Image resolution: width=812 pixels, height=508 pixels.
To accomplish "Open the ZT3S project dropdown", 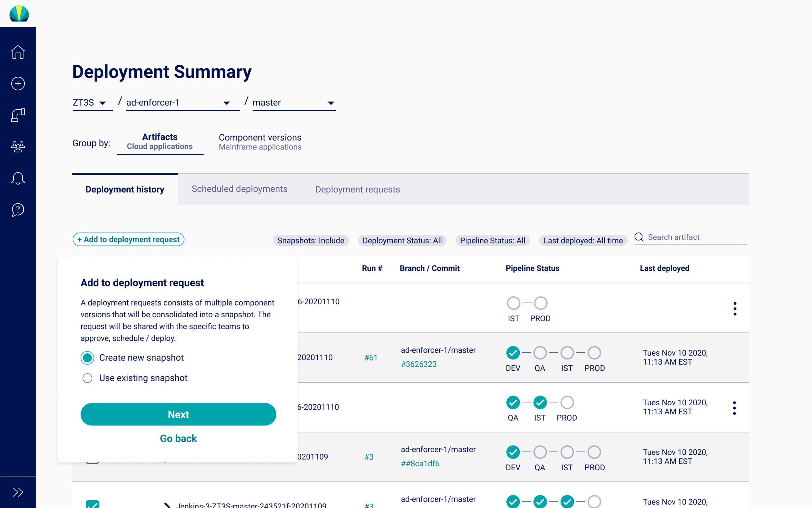I will click(x=90, y=102).
